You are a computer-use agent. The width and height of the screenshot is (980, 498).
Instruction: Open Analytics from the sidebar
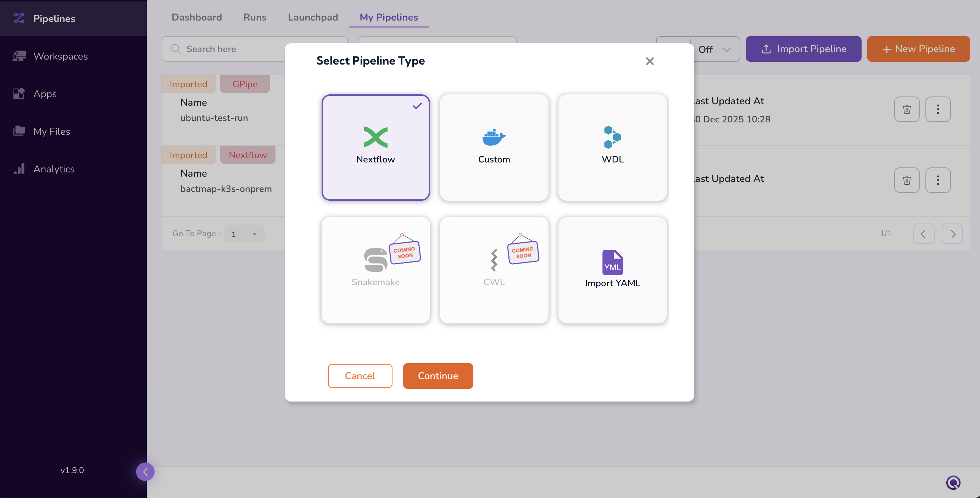tap(54, 169)
